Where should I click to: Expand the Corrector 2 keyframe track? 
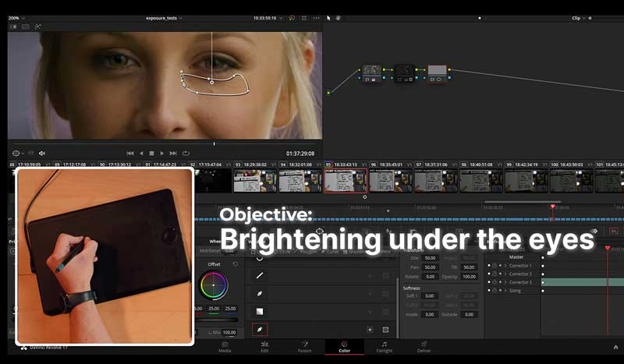pos(505,274)
